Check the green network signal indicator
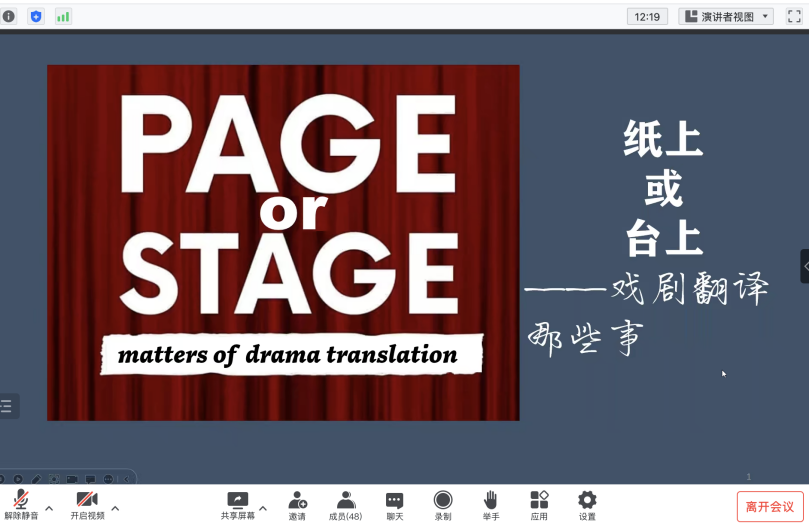809x523 pixels. (x=63, y=16)
